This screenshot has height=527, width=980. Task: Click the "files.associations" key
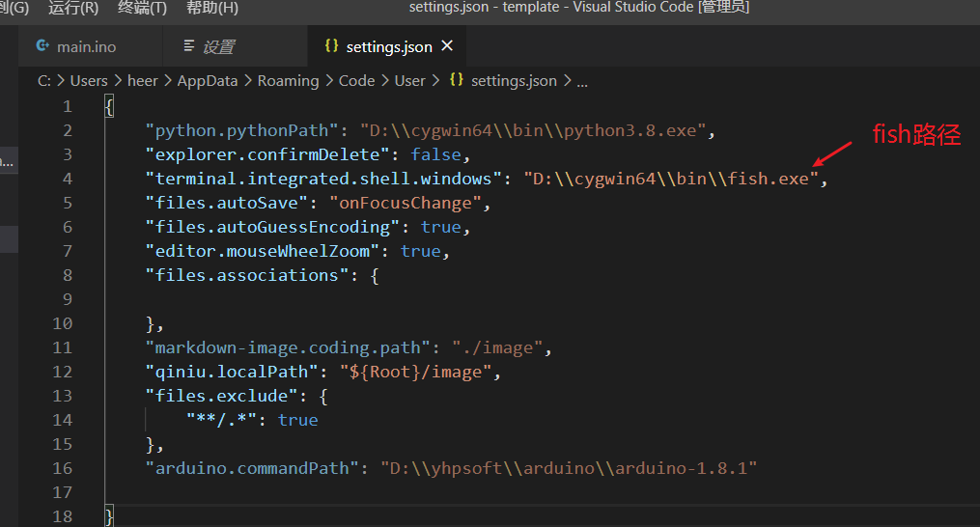coord(246,275)
